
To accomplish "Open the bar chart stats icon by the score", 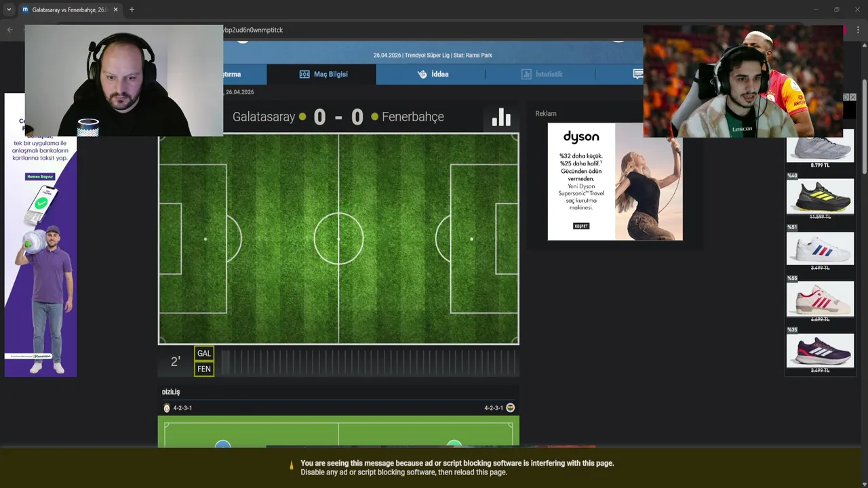I will pyautogui.click(x=501, y=117).
